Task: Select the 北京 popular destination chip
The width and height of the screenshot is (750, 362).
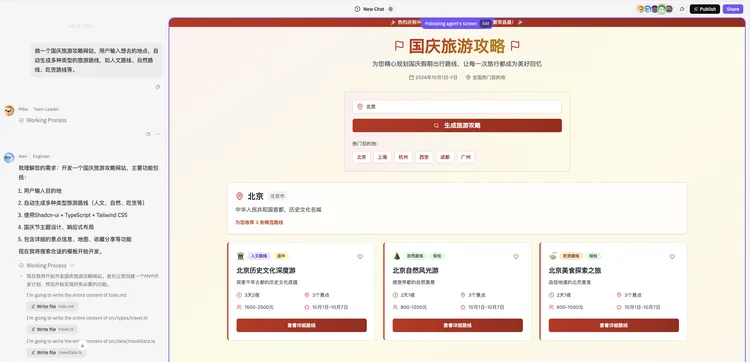Action: coord(362,157)
